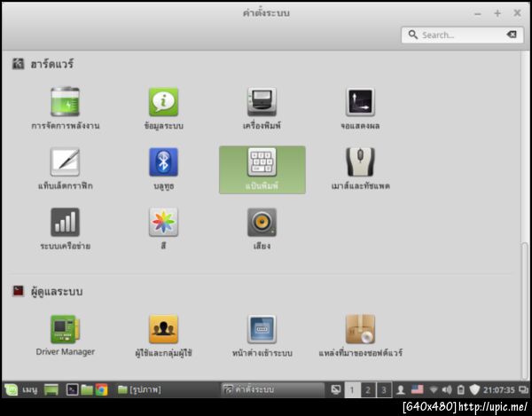Open Display (จอแสดงผล) settings icon
The height and width of the screenshot is (416, 532).
click(360, 102)
